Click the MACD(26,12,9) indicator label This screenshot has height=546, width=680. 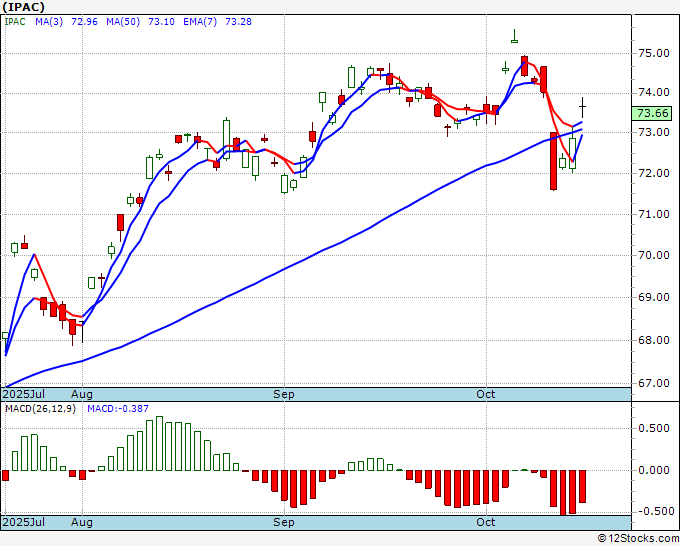point(40,409)
